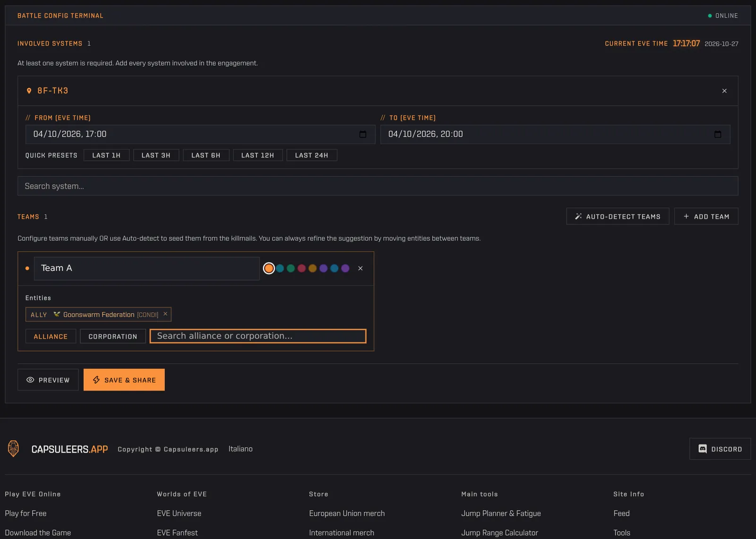The width and height of the screenshot is (756, 539).
Task: Apply the Last 6H quick preset
Action: pyautogui.click(x=206, y=155)
